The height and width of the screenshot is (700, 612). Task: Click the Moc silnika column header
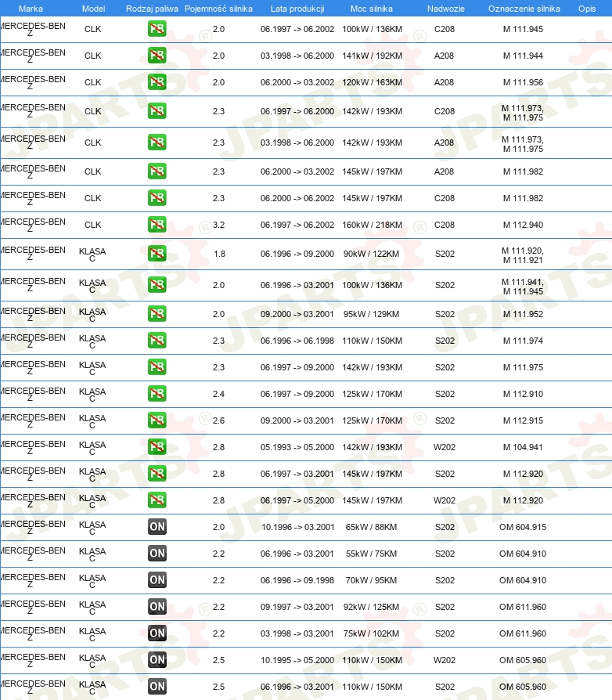click(372, 9)
